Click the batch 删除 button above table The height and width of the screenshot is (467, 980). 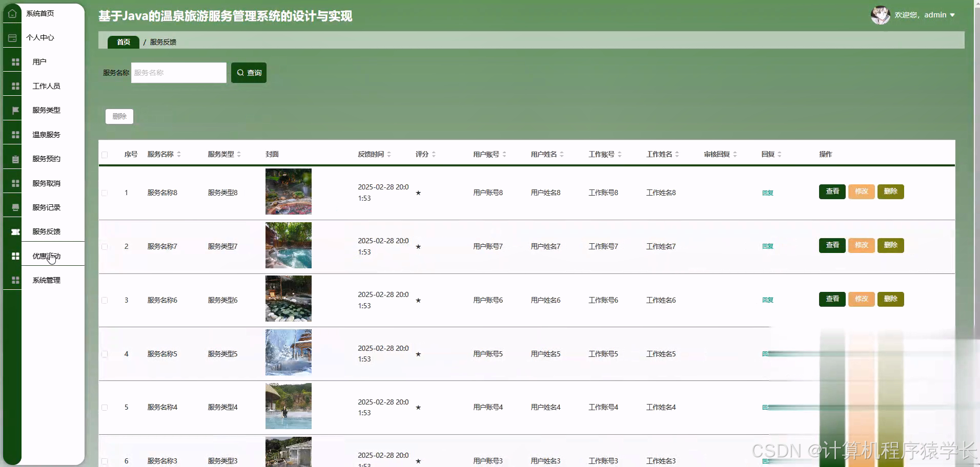click(119, 116)
